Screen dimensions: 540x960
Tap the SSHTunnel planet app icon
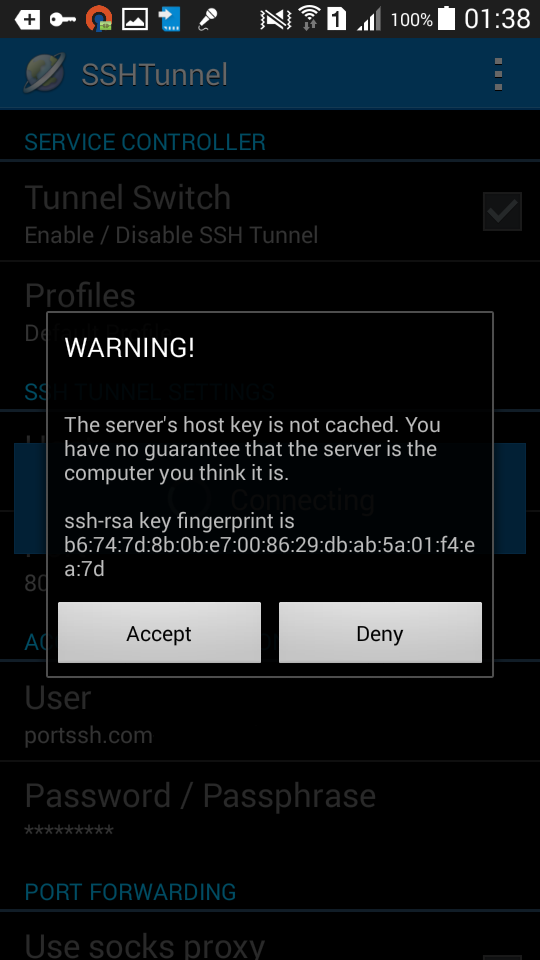click(x=44, y=73)
